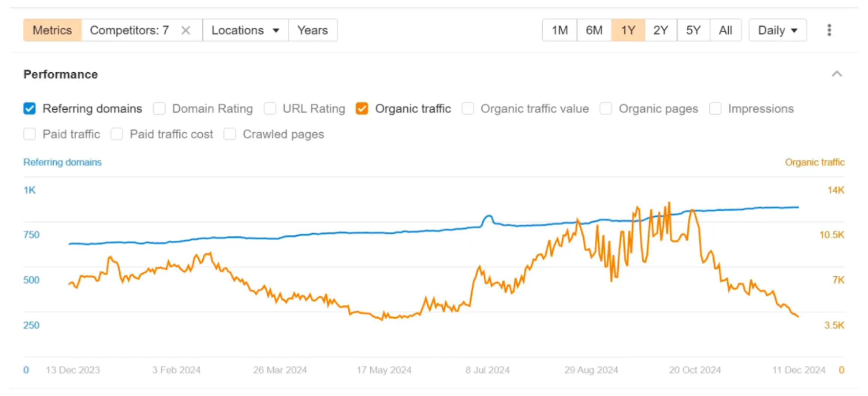The image size is (868, 396).
Task: Open the three-dot more options menu
Action: (x=829, y=30)
